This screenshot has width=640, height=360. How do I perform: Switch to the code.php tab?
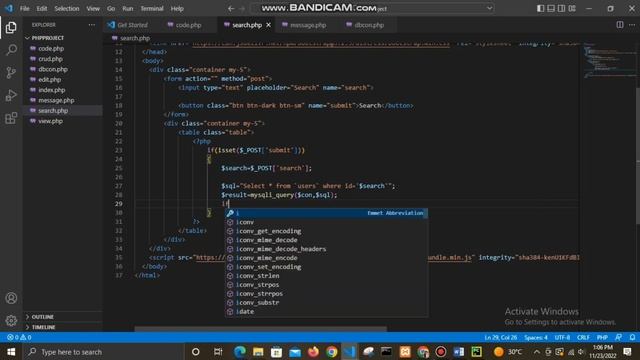click(188, 25)
